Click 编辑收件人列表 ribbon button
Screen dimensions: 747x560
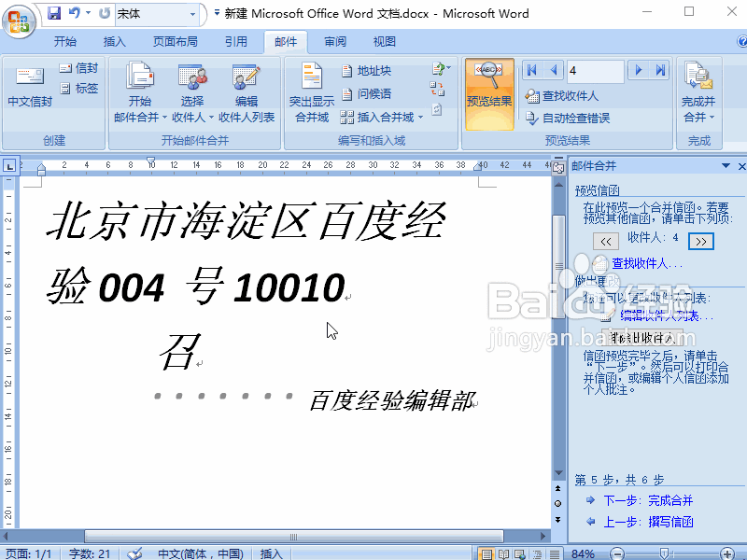coord(247,92)
